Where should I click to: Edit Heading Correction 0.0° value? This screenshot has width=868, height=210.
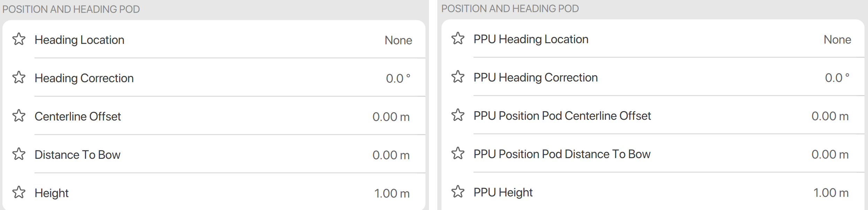click(398, 79)
